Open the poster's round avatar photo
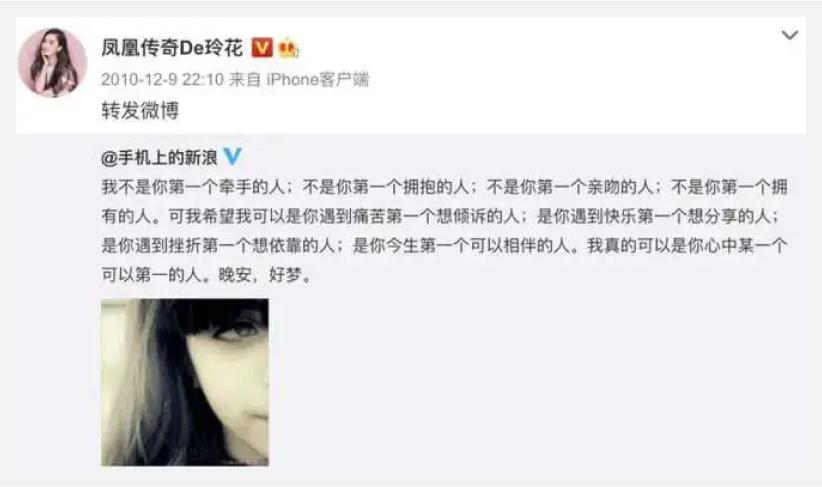822x487 pixels. tap(52, 62)
